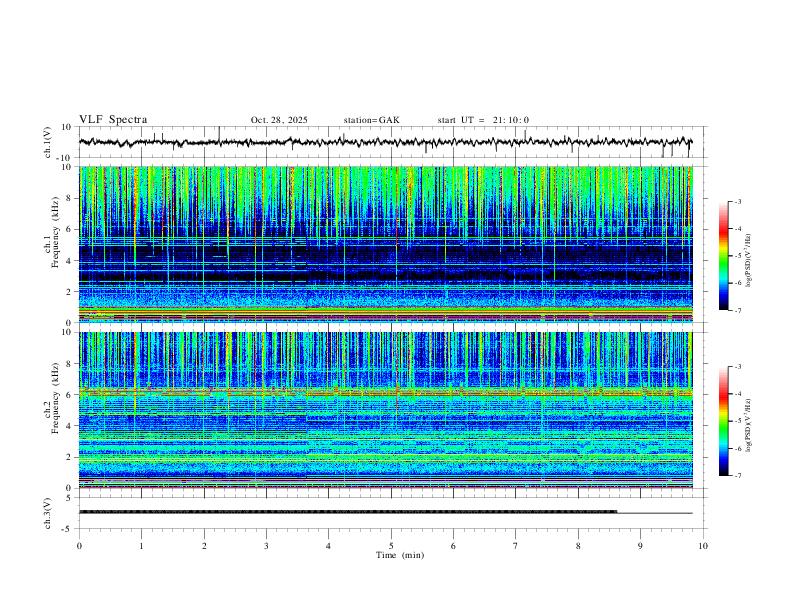Click time axis tick label "9"
This screenshot has height=612, width=792.
pos(640,546)
